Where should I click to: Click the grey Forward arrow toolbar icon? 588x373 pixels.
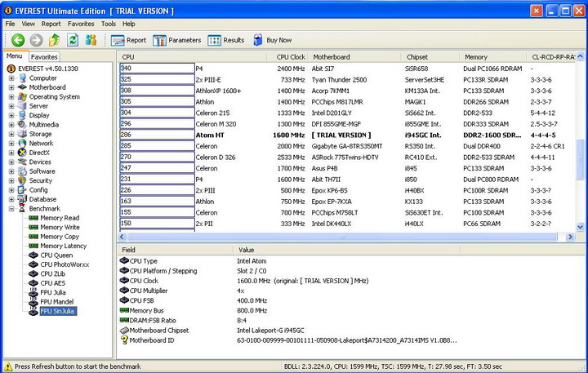click(x=37, y=40)
